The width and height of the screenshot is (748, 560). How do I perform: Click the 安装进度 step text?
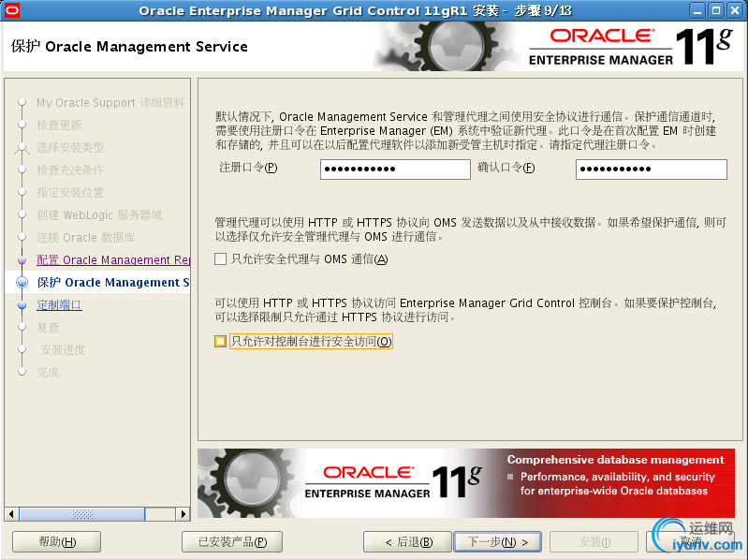(63, 349)
